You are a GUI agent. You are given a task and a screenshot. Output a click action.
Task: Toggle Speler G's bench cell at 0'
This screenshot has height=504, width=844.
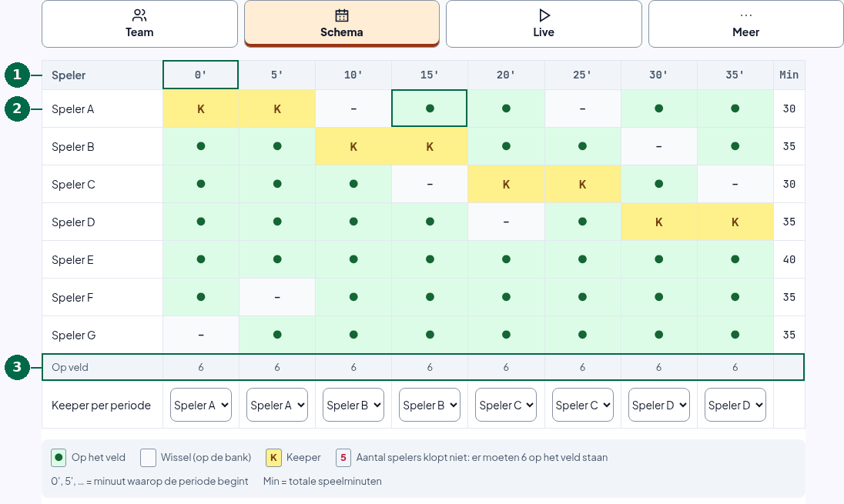click(x=201, y=335)
